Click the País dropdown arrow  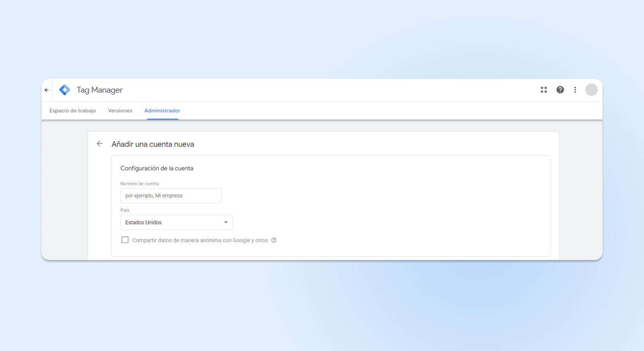tap(226, 222)
